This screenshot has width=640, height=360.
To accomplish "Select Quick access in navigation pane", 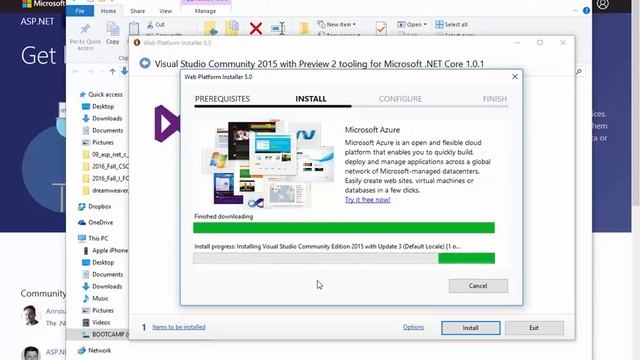I will pyautogui.click(x=101, y=94).
